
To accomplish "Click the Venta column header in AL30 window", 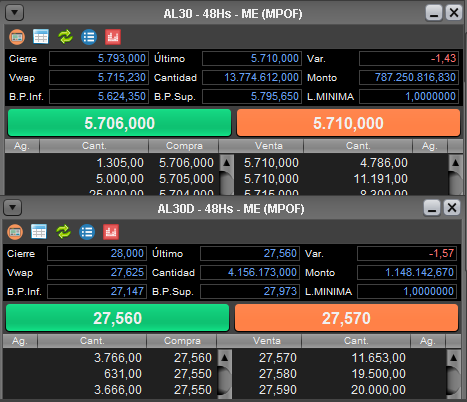I will tap(269, 146).
